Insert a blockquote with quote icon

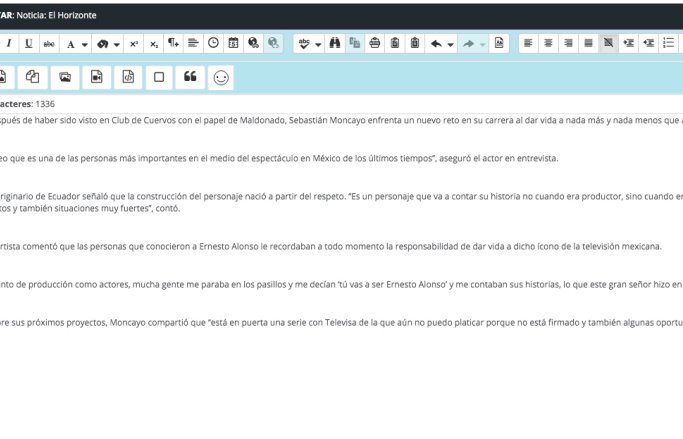coord(190,77)
